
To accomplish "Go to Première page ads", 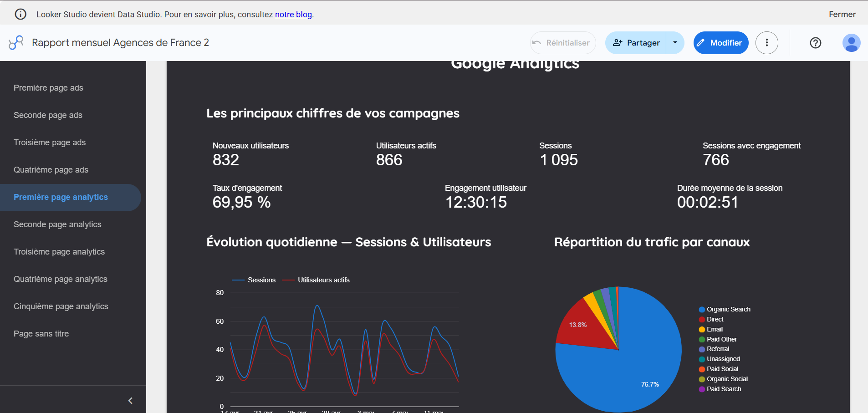I will pyautogui.click(x=48, y=88).
